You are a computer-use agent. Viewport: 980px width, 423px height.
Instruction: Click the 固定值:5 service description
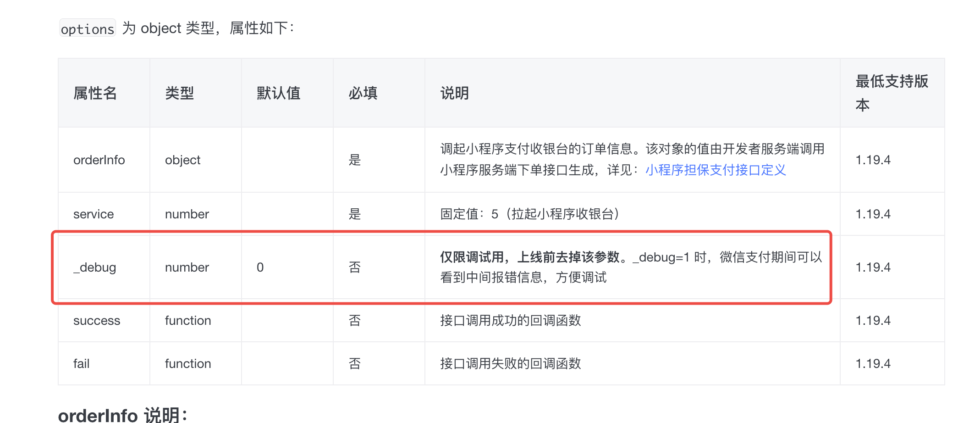(529, 214)
